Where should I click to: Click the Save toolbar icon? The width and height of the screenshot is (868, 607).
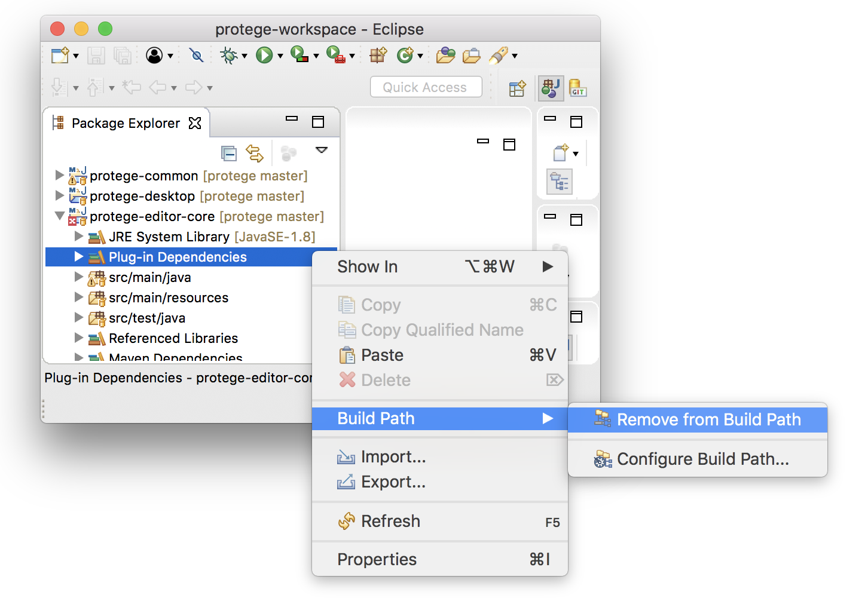pos(96,56)
